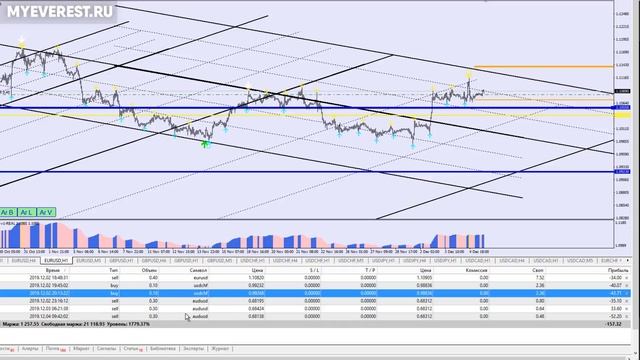Select the audusd sell row at 23:16:12
Image resolution: width=640 pixels, height=360 pixels.
click(x=315, y=301)
